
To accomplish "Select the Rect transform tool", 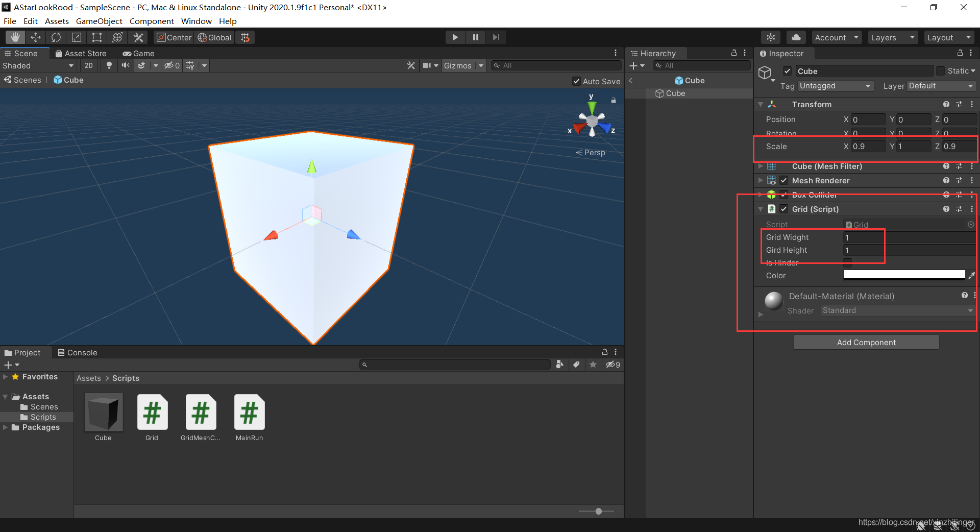I will click(x=97, y=37).
